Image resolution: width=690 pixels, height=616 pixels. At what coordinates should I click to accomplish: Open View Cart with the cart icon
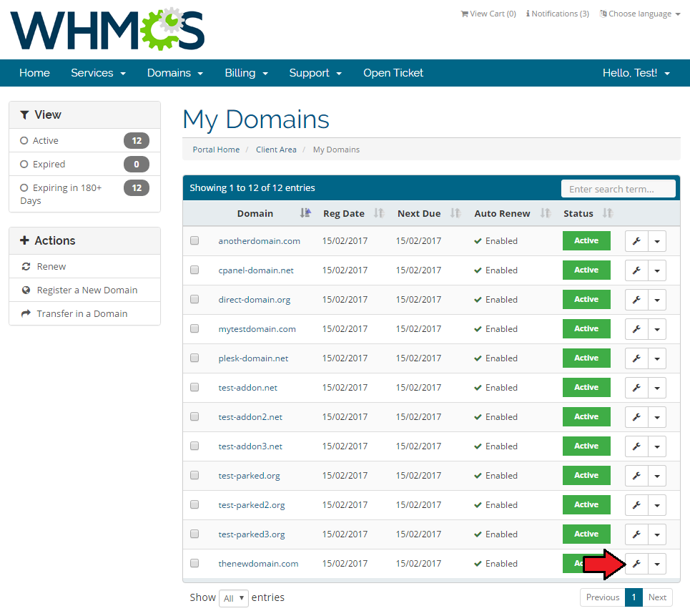click(x=488, y=14)
